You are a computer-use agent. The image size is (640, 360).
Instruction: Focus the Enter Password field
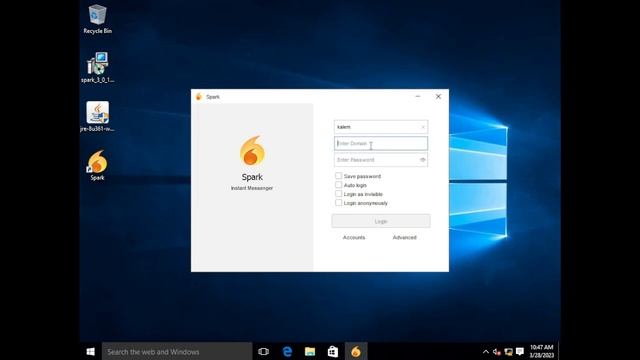(381, 160)
